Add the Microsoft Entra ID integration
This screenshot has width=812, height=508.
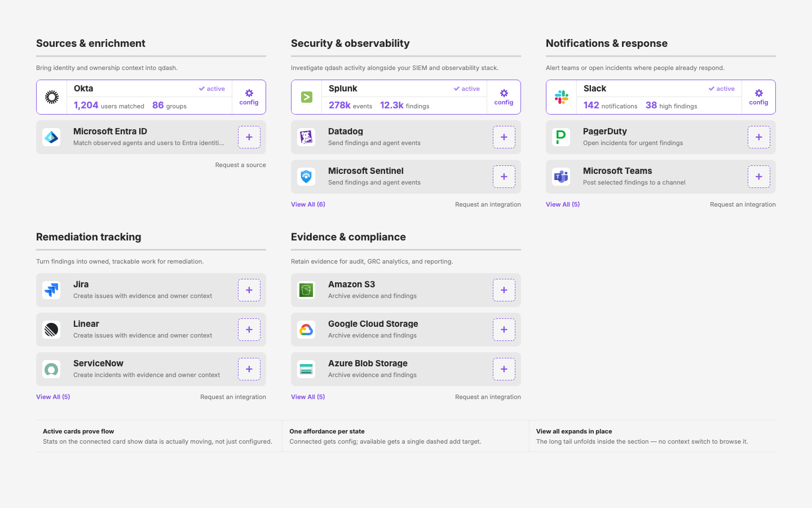coord(249,137)
